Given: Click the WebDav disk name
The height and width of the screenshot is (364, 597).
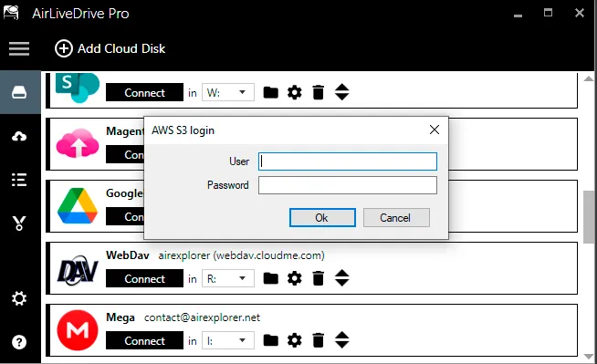Looking at the screenshot, I should click(128, 255).
